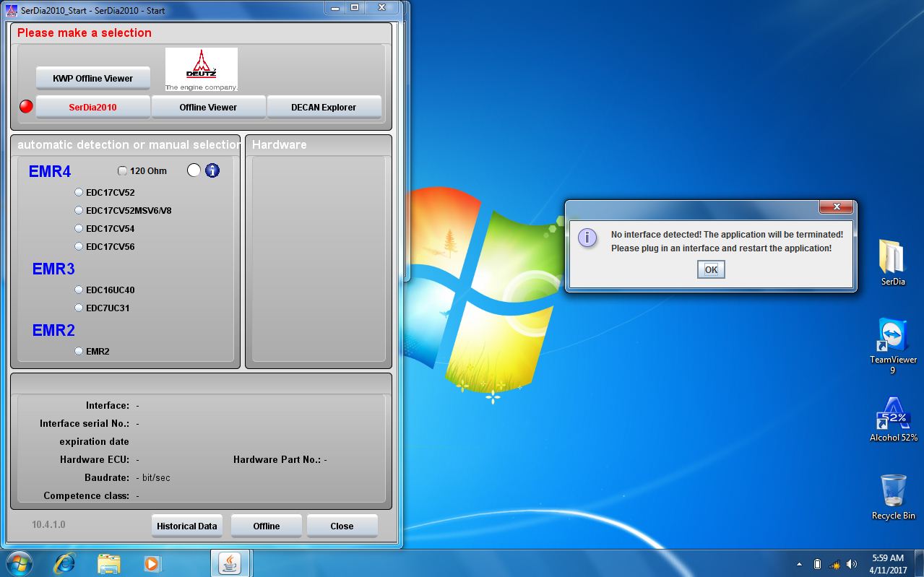924x577 pixels.
Task: Click the 'Competence class:' label
Action: (87, 495)
